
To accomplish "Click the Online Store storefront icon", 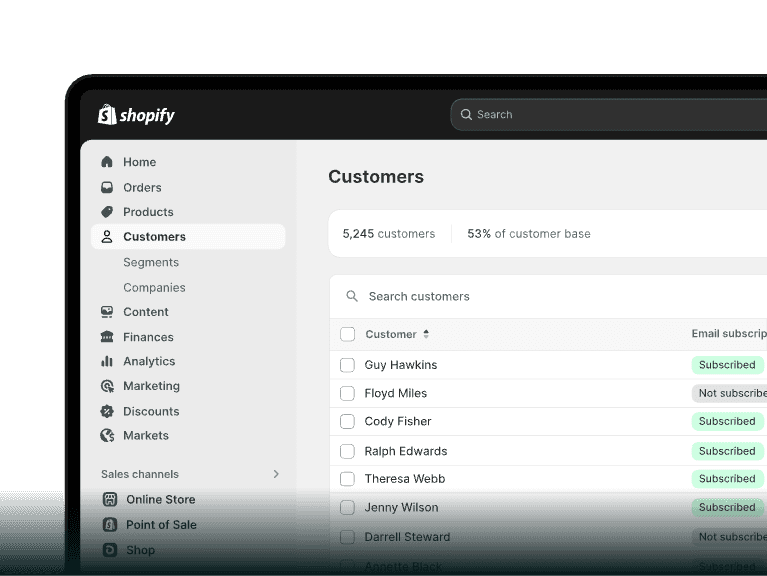I will coord(110,499).
